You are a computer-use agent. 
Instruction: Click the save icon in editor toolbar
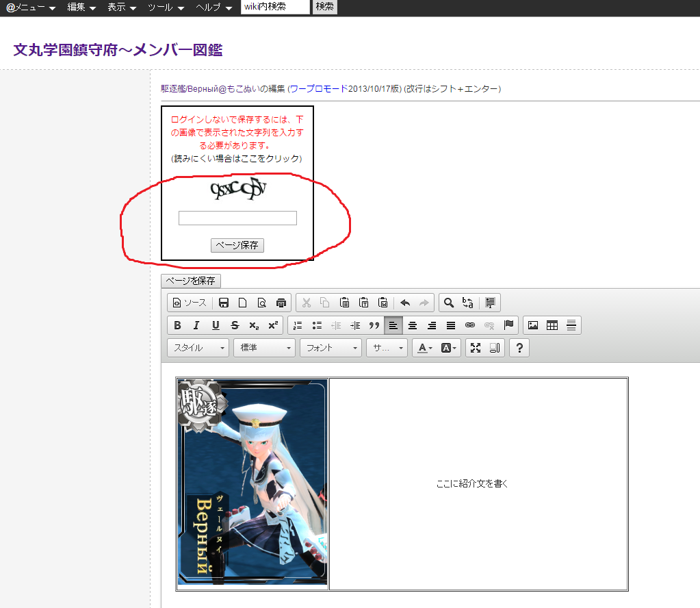pos(224,303)
